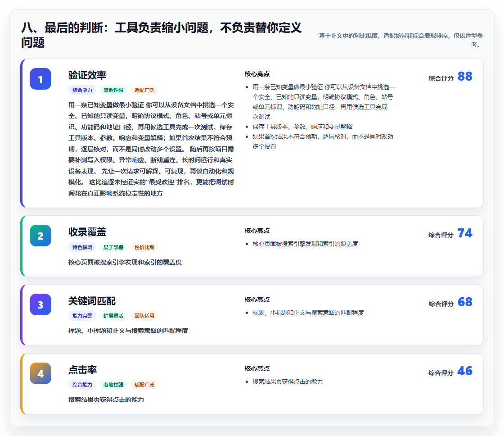Click bullet 核心页面被搜索引擎发现和索引的覆盖度

[x=305, y=244]
